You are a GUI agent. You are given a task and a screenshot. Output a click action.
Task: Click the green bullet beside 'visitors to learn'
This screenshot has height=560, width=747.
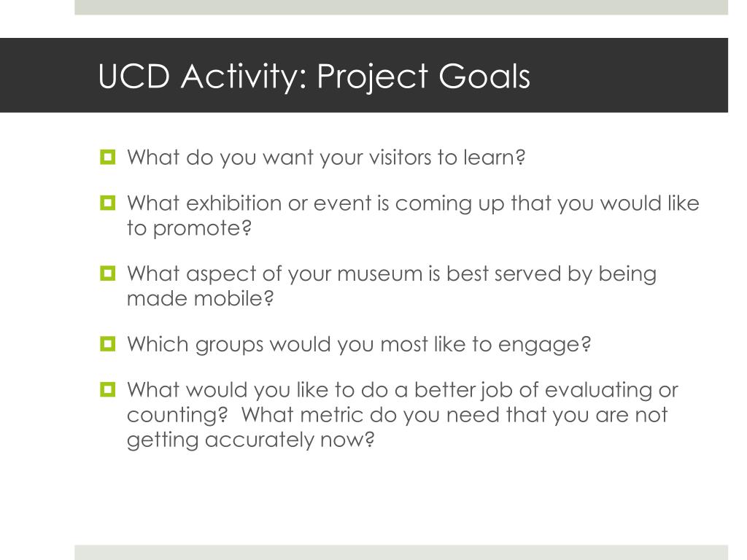click(x=108, y=157)
